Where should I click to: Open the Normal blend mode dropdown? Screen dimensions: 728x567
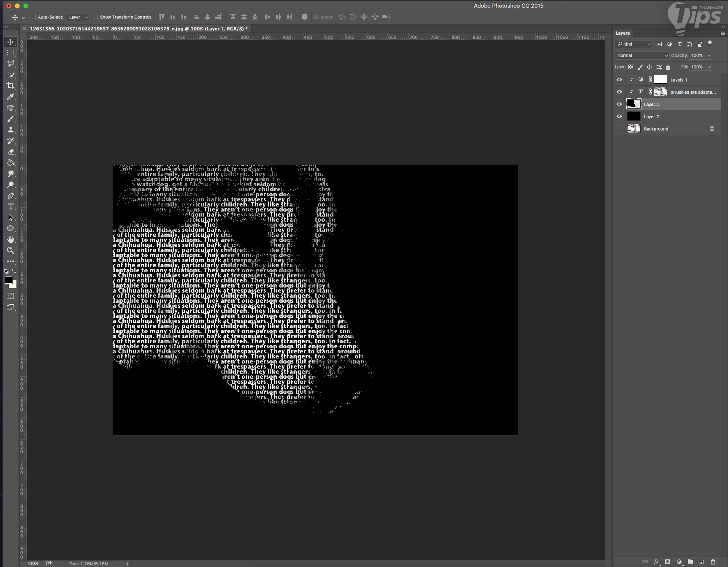pyautogui.click(x=642, y=55)
